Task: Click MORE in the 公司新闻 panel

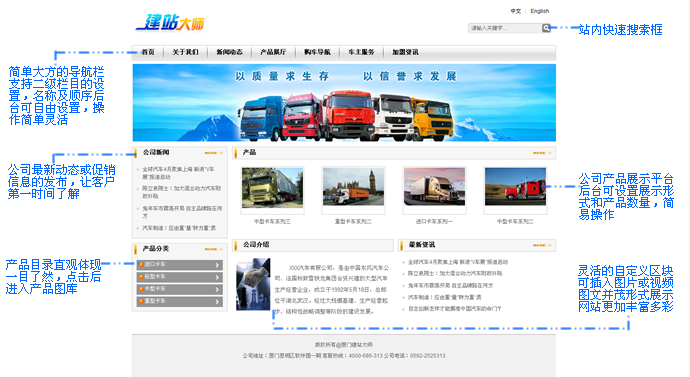Action: coord(214,153)
